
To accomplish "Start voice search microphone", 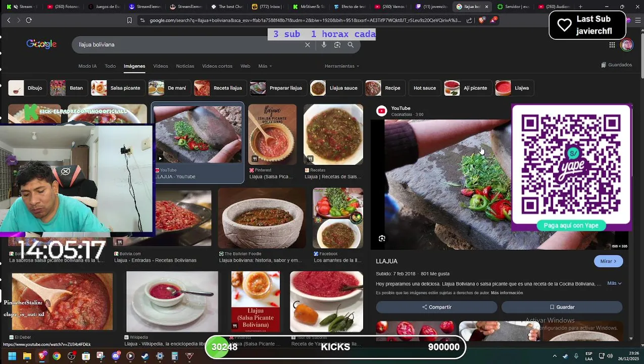I will click(324, 44).
